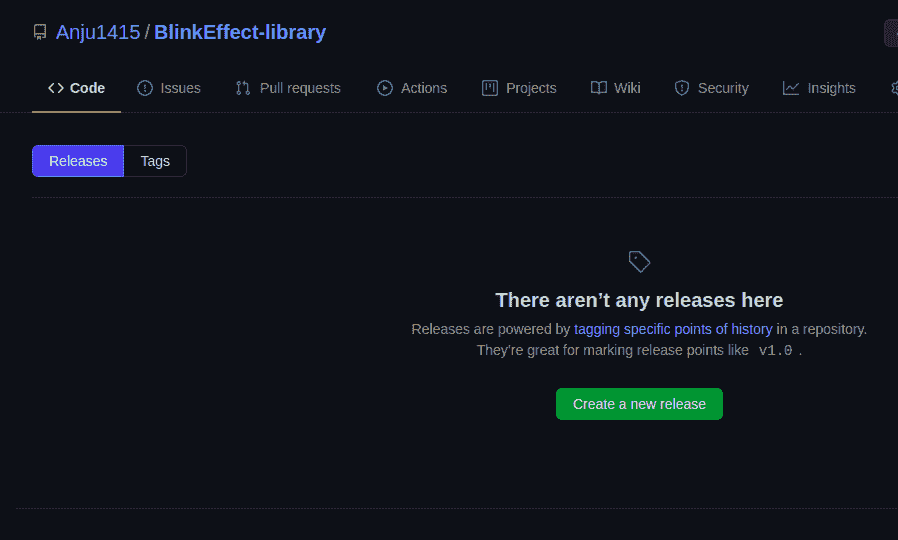Open the BlinkEffect-library repository link
Viewport: 898px width, 540px height.
240,32
